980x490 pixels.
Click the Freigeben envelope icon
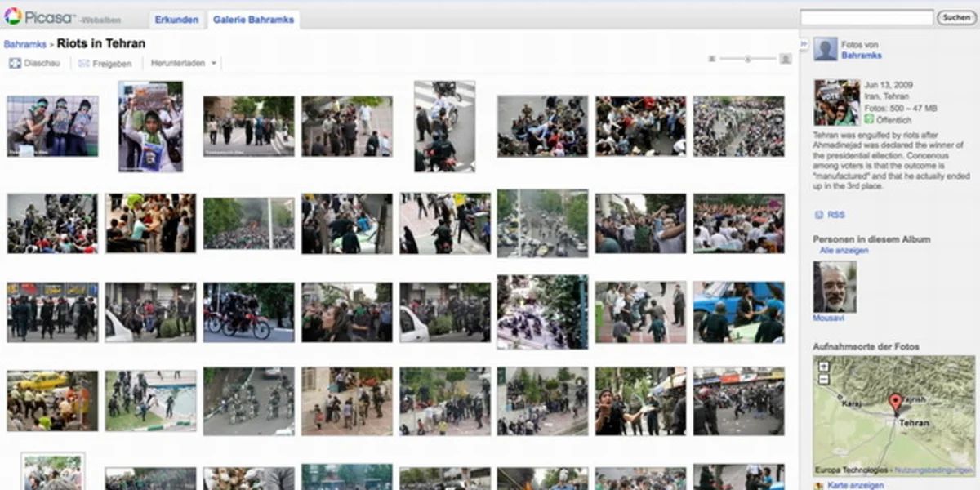tap(84, 63)
